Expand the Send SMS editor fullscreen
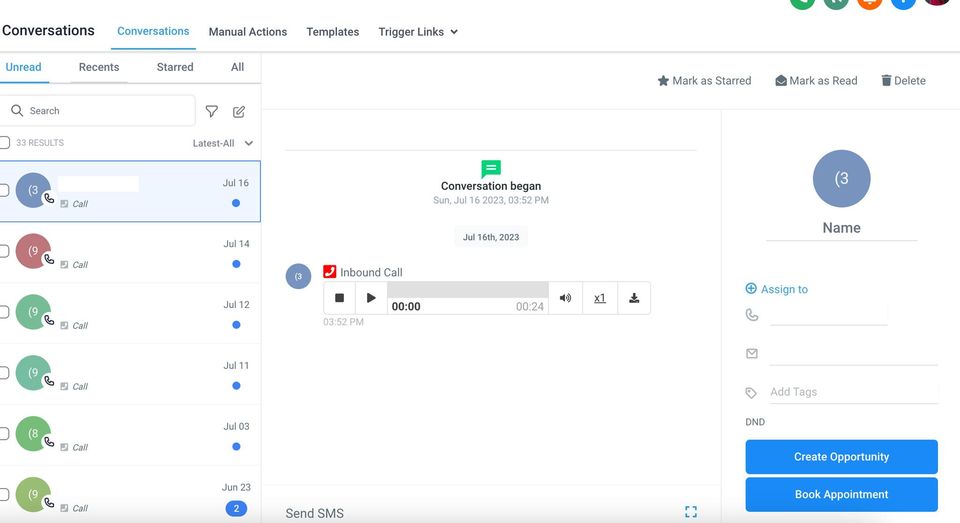 pos(690,512)
